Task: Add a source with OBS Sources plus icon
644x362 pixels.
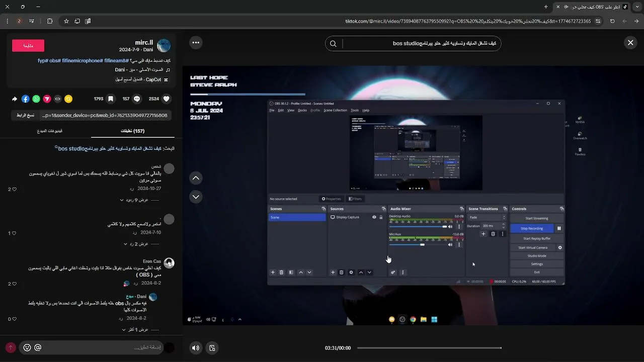Action: (x=333, y=273)
